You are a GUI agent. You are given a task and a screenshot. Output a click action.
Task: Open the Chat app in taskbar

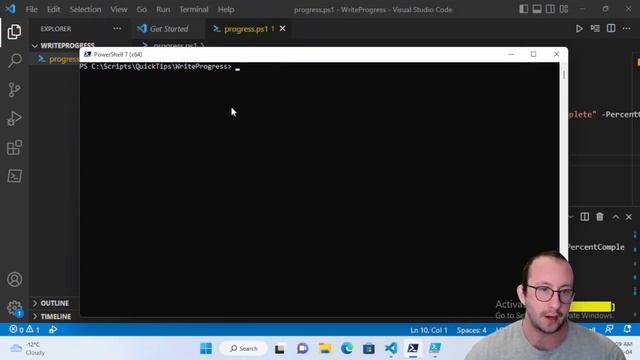pos(302,348)
